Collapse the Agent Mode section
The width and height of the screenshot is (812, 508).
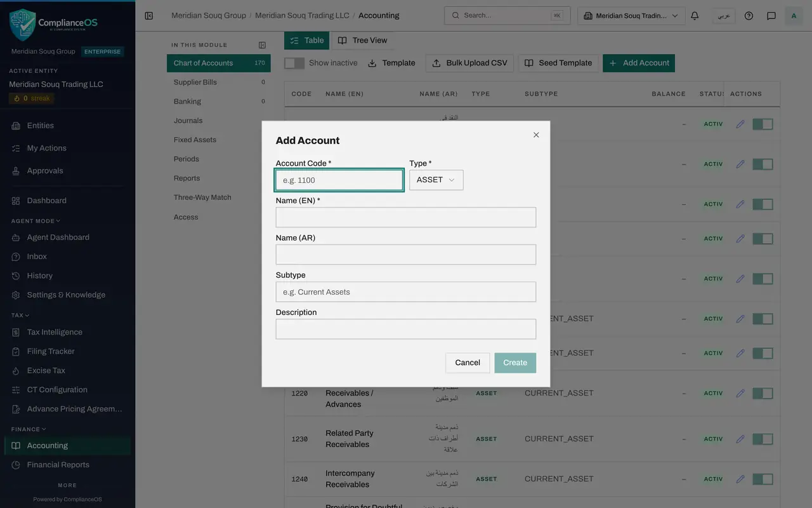point(36,221)
